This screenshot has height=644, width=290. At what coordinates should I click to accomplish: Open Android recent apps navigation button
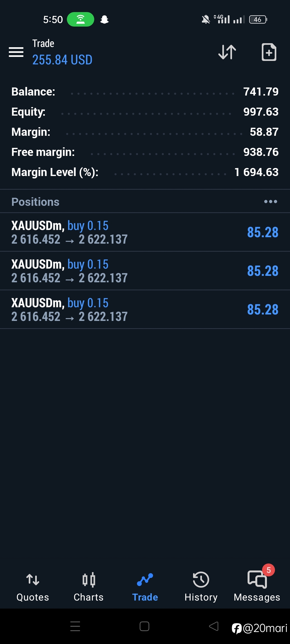tap(75, 627)
